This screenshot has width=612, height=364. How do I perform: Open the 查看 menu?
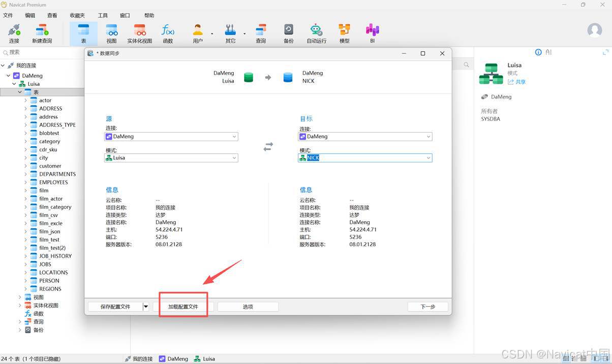click(x=52, y=15)
